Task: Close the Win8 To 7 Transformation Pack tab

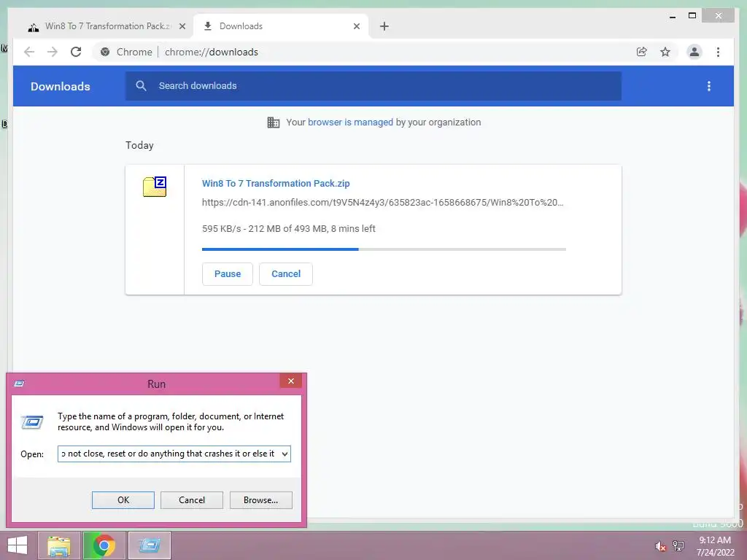Action: (182, 26)
